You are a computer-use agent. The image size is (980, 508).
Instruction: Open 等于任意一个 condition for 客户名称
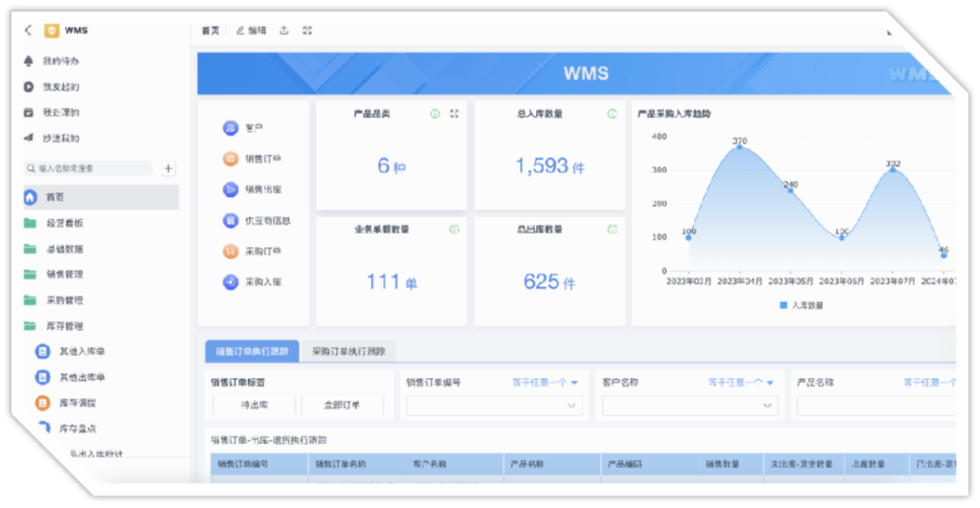point(742,382)
